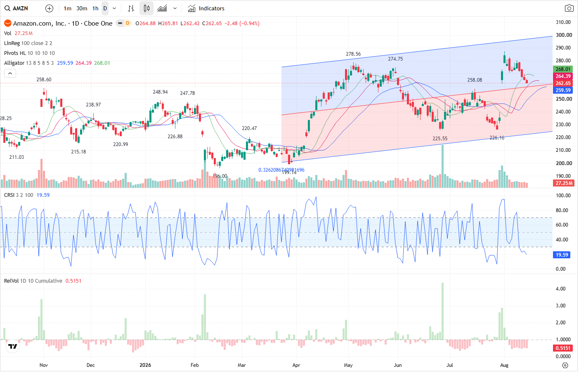Viewport: 586px width, 392px height.
Task: Click the Feb time axis label
Action: click(x=195, y=365)
